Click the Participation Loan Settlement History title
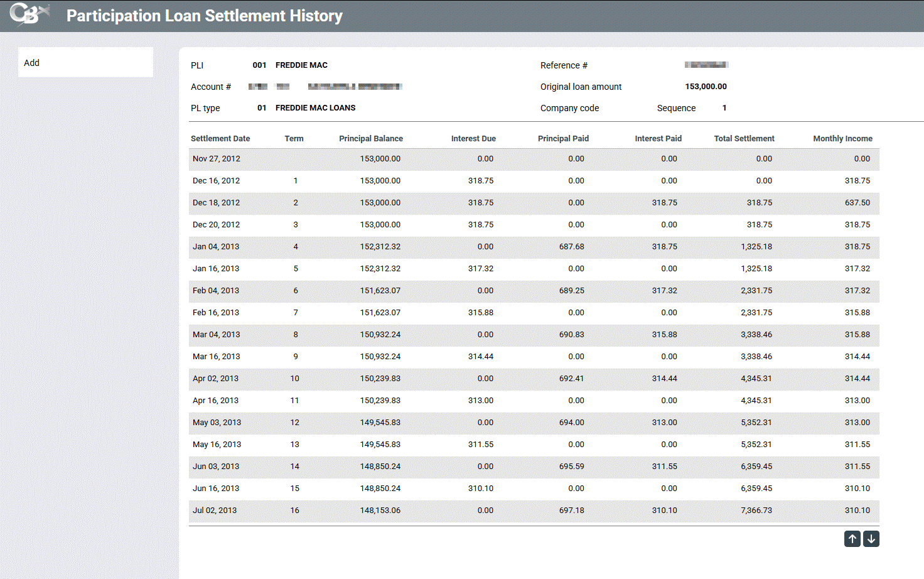 [x=205, y=16]
